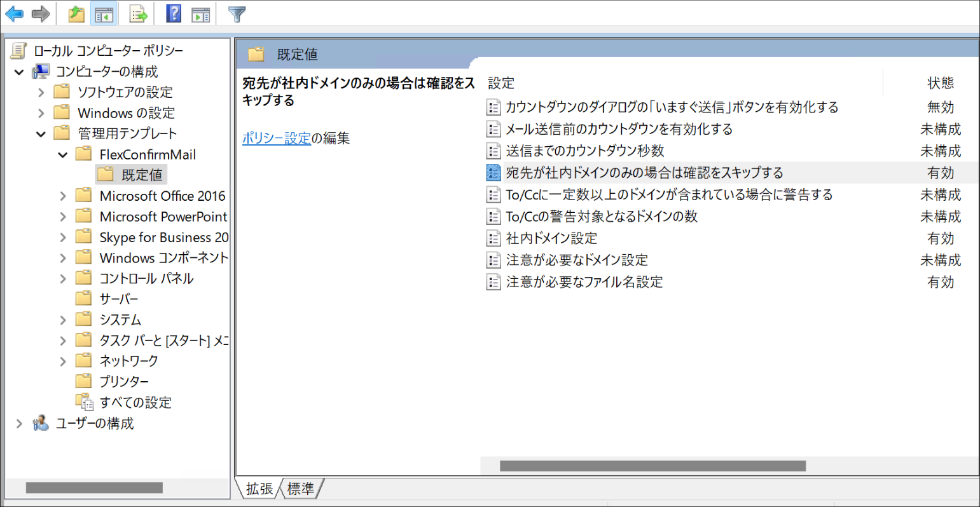Click the icon beside 送信までのカウントダウン秒数
This screenshot has height=507, width=980.
tap(493, 151)
